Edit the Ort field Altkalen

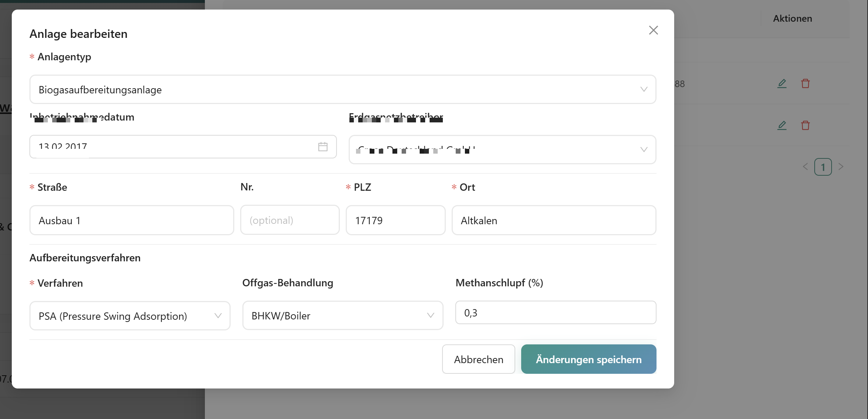click(x=553, y=221)
